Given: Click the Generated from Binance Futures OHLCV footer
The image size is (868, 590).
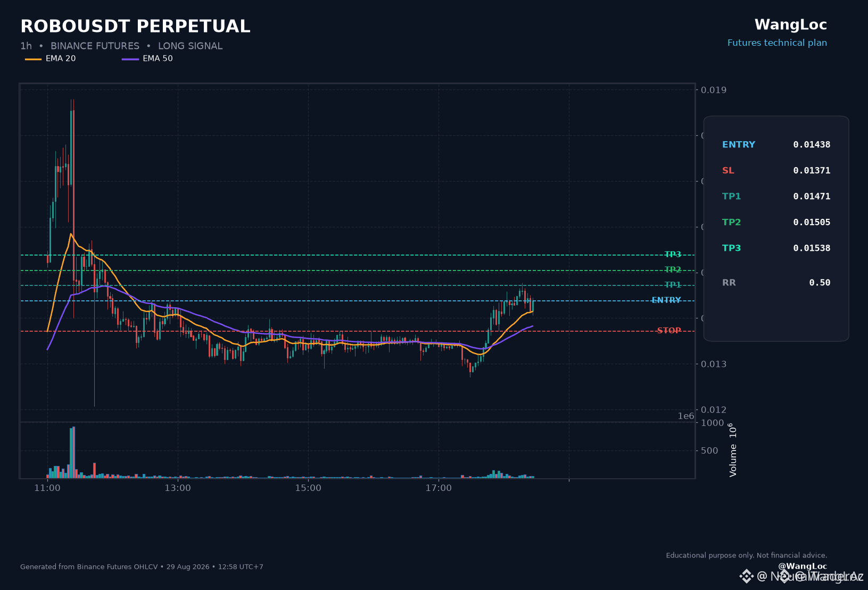Looking at the screenshot, I should coord(142,567).
